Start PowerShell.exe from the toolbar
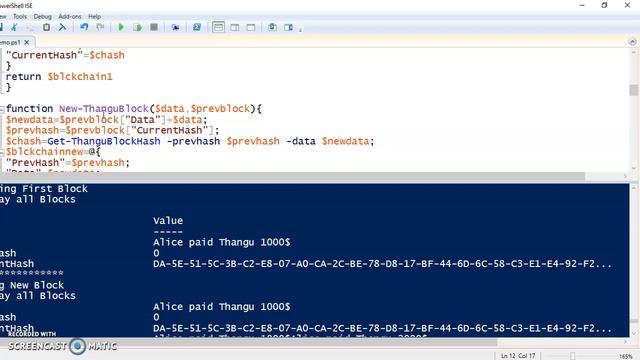Screen dimensions: 640x360 pos(197,27)
